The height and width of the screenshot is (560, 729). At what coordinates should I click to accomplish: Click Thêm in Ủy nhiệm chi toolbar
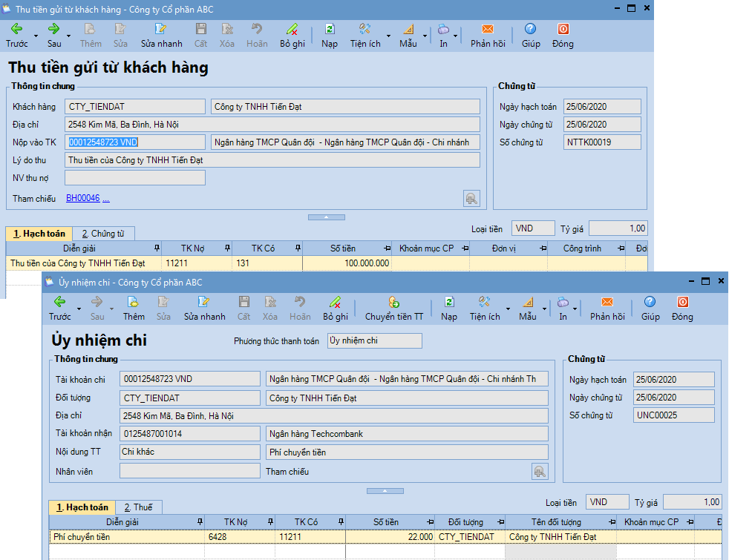(134, 309)
